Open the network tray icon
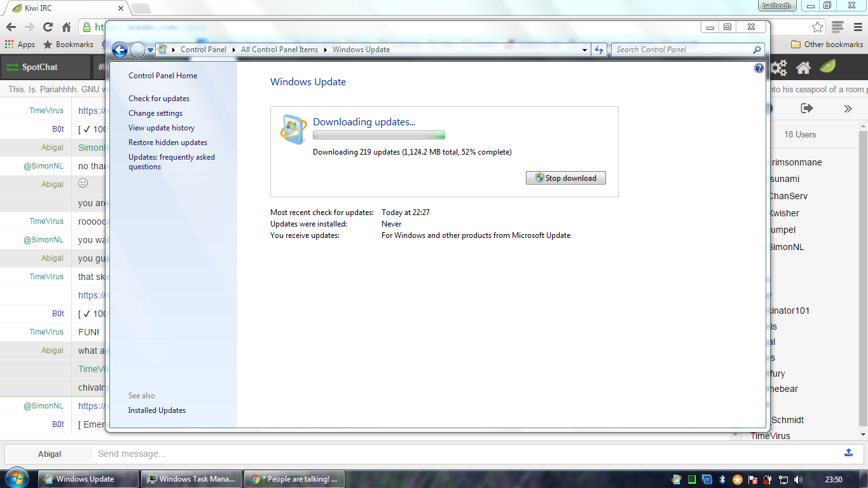 [x=783, y=480]
